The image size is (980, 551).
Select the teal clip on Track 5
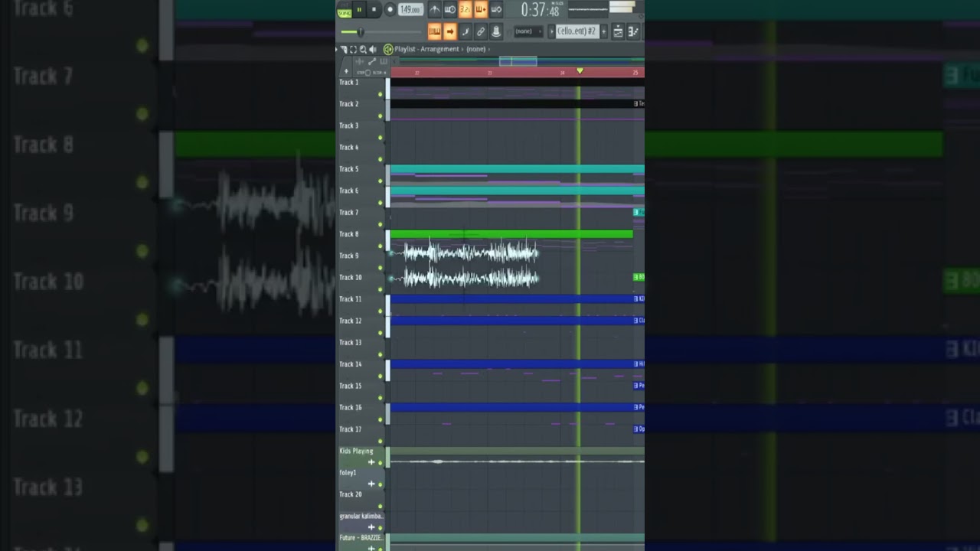point(517,168)
